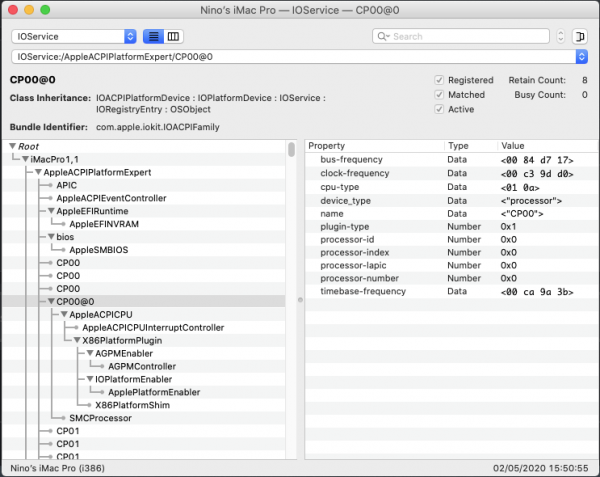Select the clock-frequency property row
Viewport: 600px width, 477px height.
[x=355, y=172]
